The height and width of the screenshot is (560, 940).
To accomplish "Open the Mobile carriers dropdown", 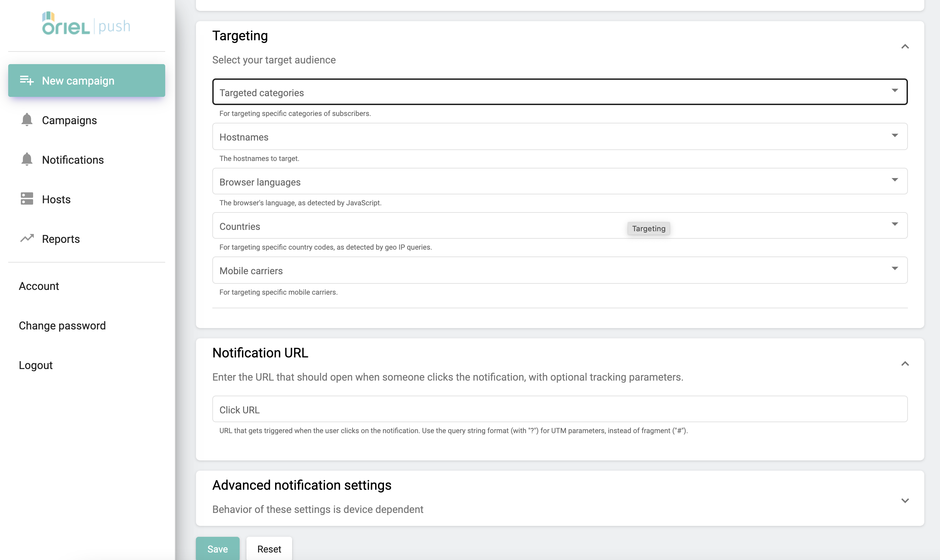I will [x=559, y=270].
